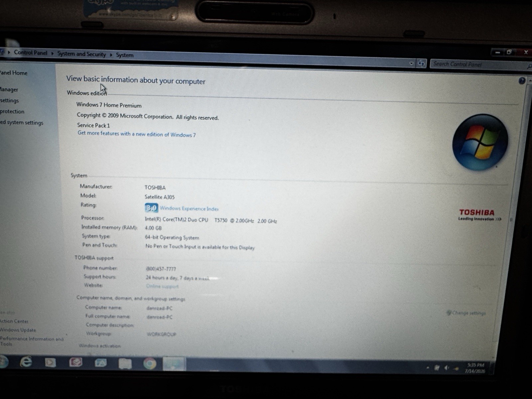This screenshot has width=532, height=399.
Task: Click the Copyright 2009 Microsoft Corporation text
Action: tap(148, 116)
